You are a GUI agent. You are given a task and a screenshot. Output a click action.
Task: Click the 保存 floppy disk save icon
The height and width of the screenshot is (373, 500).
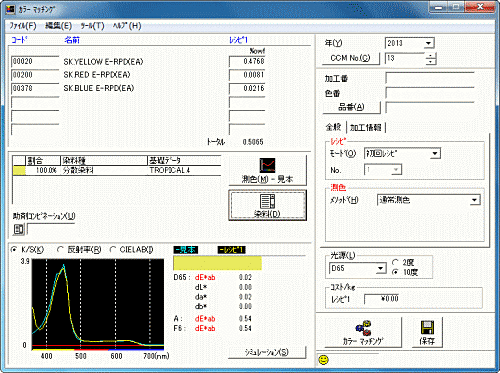(x=427, y=328)
